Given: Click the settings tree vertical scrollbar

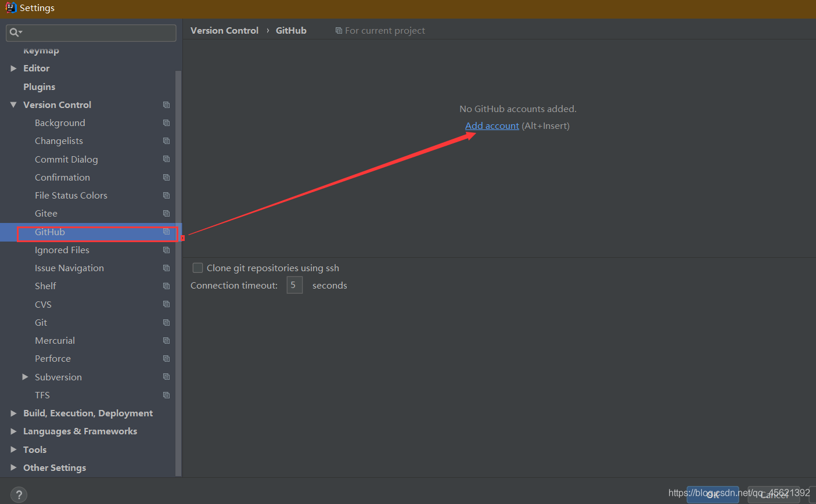Looking at the screenshot, I should (x=178, y=273).
